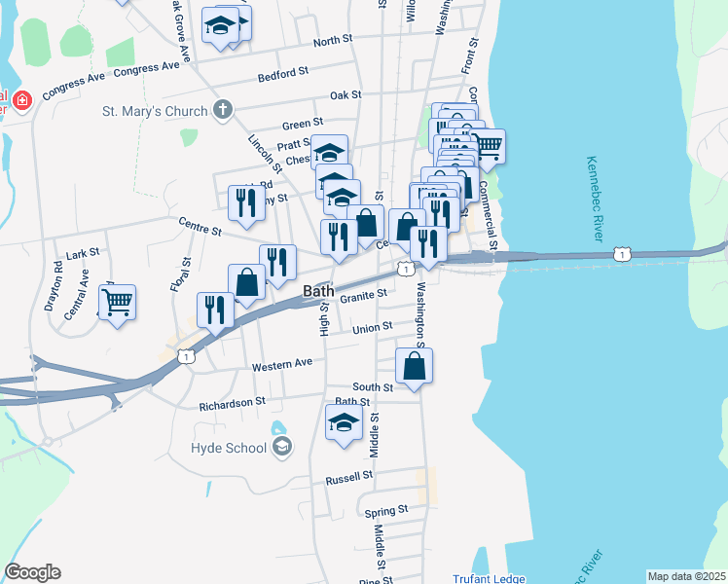Click the Russell St street label
Viewport: 728px width, 584px height.
click(349, 478)
